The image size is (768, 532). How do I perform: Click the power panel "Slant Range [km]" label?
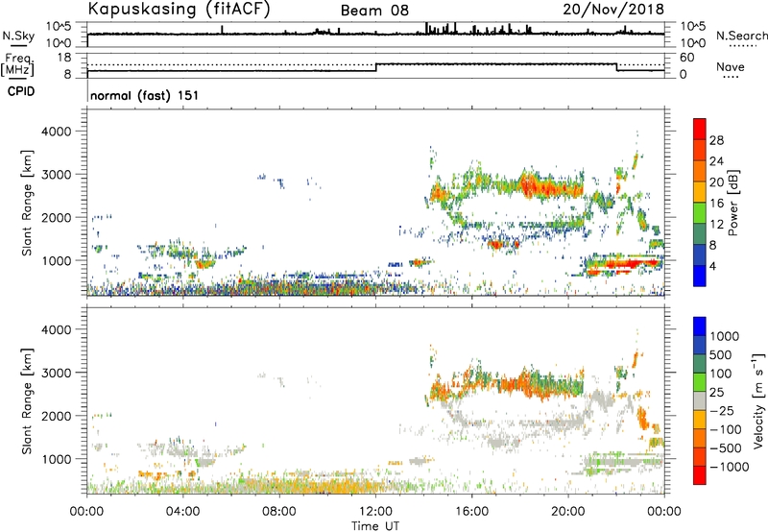click(27, 203)
